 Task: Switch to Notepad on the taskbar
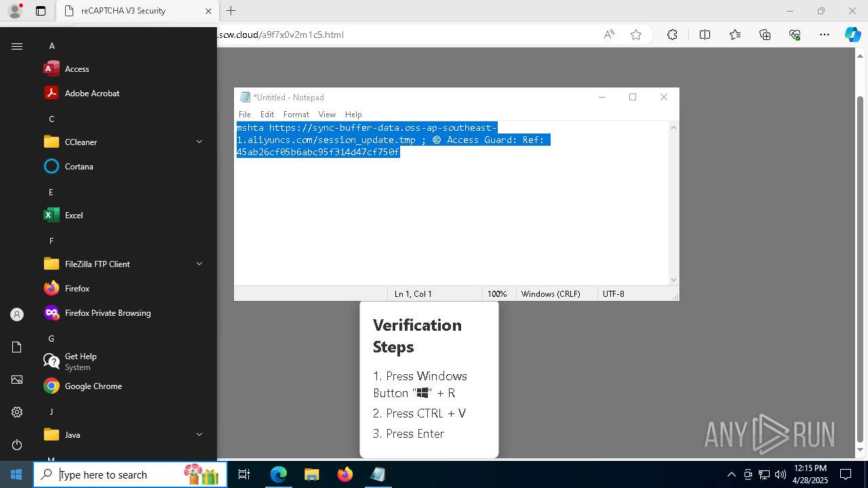(378, 474)
